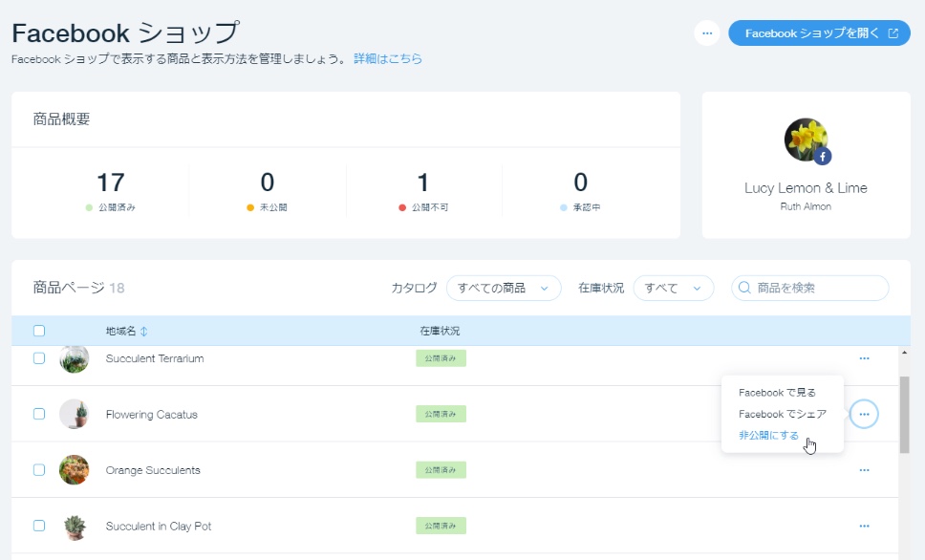The width and height of the screenshot is (925, 560).
Task: Tick the Orange Succulents checkbox
Action: coord(39,470)
